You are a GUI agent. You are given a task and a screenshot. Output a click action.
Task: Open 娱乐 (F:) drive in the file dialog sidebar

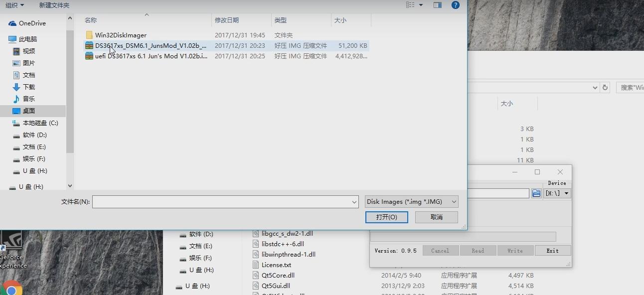click(x=34, y=158)
